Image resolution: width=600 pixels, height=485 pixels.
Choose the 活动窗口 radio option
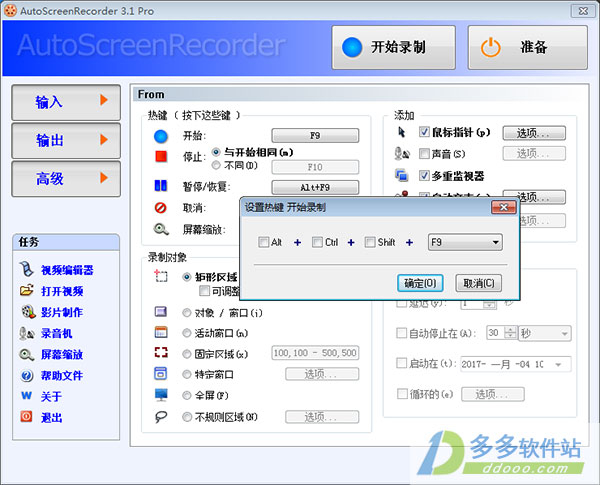click(x=187, y=333)
